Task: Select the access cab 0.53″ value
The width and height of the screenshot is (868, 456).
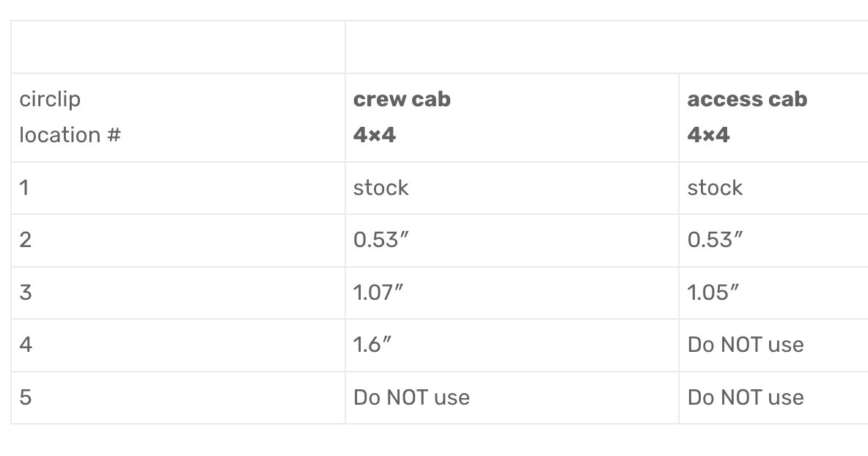Action: (715, 240)
